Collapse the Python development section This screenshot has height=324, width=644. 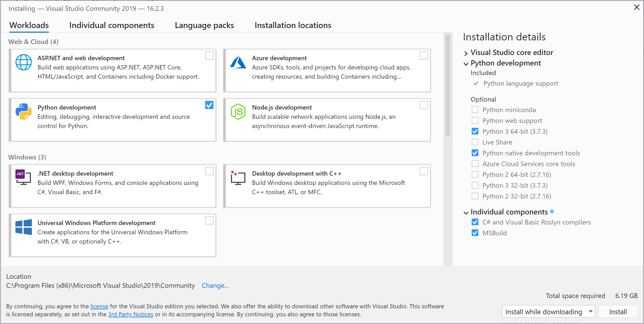pos(466,64)
